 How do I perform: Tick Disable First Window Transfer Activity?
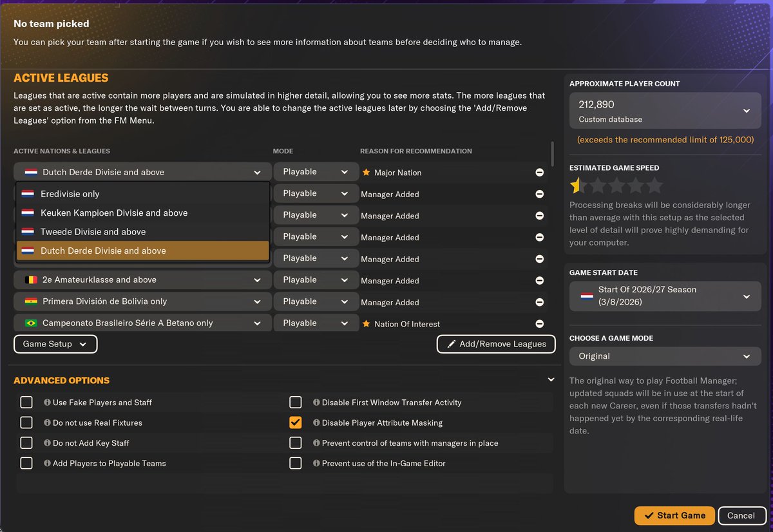coord(296,403)
